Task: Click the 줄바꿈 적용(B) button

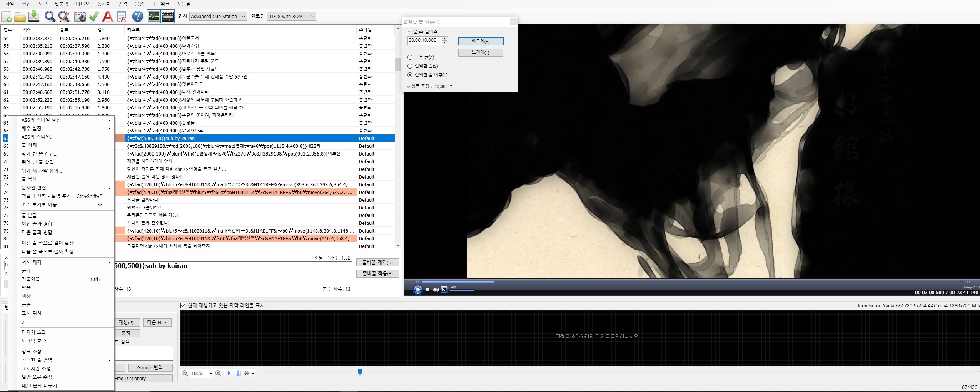Action: [x=377, y=273]
